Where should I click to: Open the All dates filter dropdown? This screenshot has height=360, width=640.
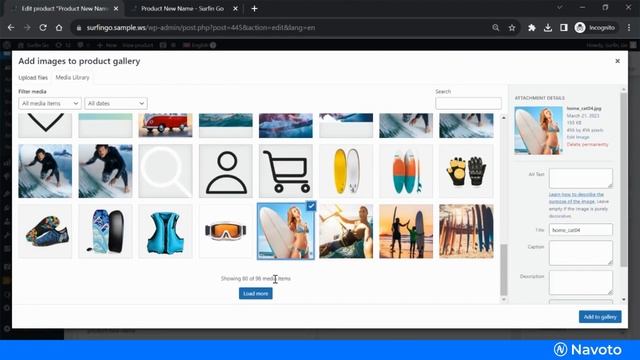pyautogui.click(x=116, y=104)
